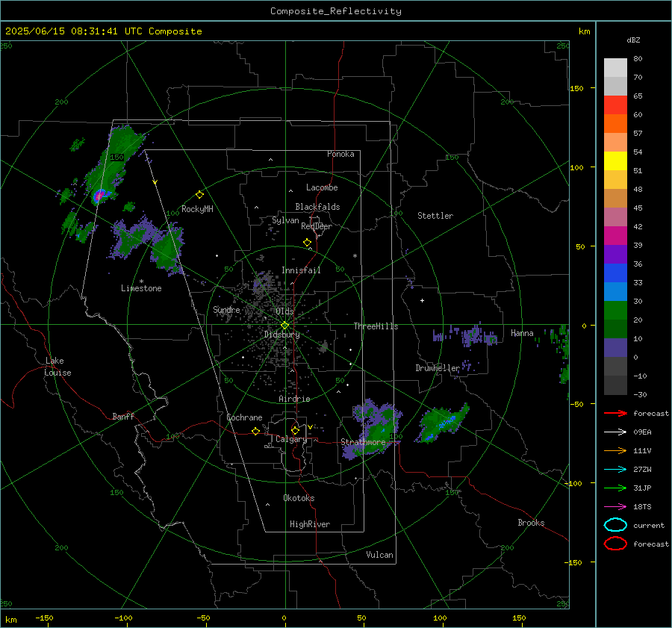Click the Okotoks label

pos(299,498)
